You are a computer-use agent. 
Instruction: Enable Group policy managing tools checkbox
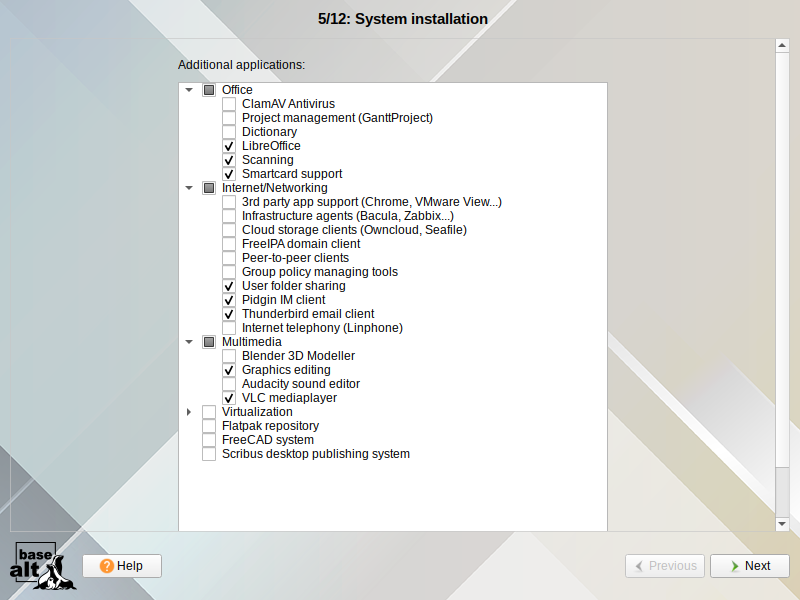pos(229,272)
